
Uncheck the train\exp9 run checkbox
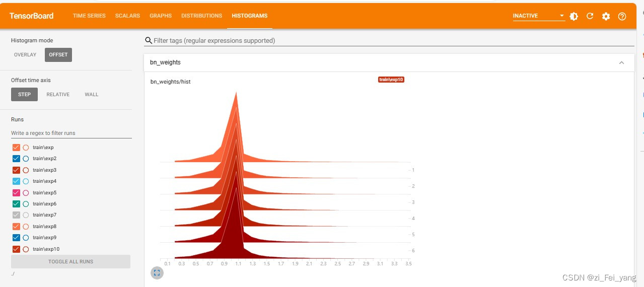[x=16, y=238]
